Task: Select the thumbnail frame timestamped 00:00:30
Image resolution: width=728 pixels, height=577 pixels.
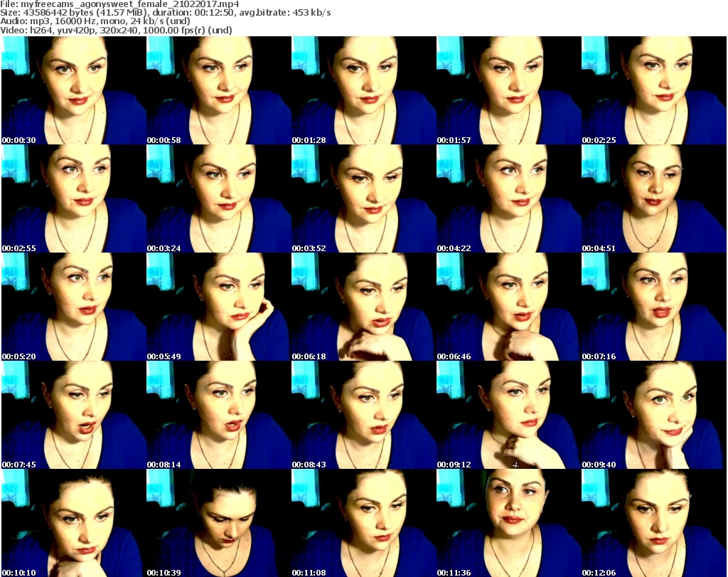Action: tap(74, 90)
